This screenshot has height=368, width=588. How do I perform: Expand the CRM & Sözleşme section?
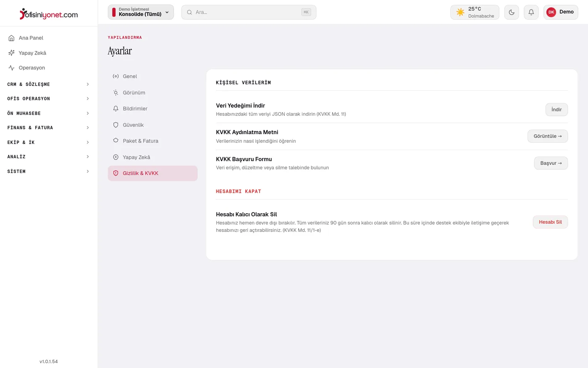click(49, 84)
